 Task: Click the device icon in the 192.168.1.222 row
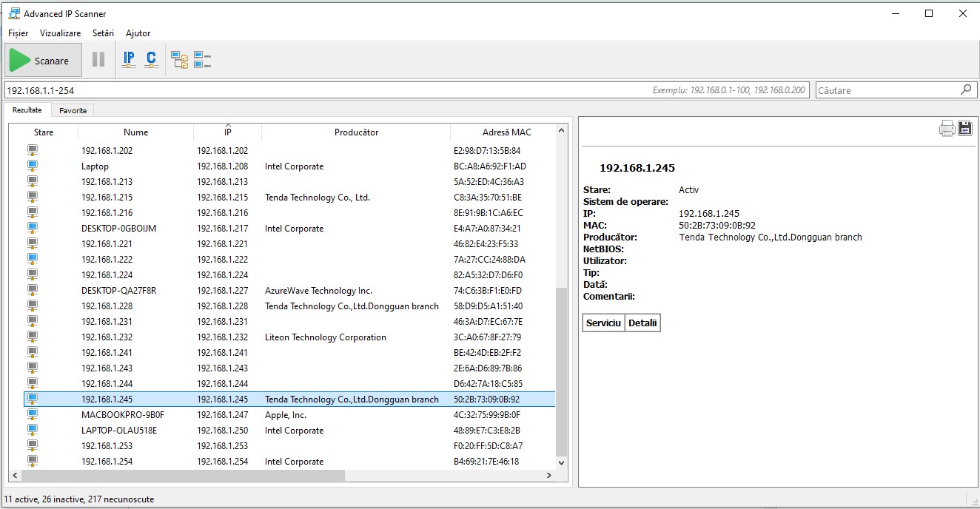pos(33,259)
